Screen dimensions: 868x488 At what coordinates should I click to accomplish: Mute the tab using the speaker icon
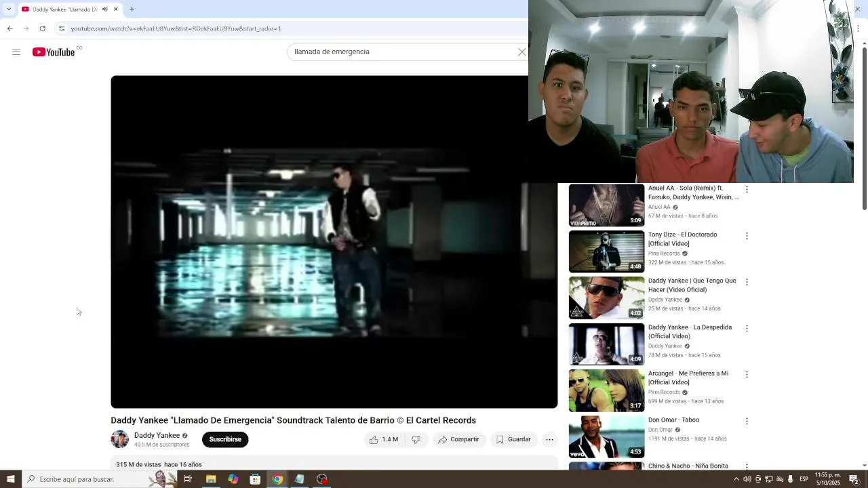[104, 9]
